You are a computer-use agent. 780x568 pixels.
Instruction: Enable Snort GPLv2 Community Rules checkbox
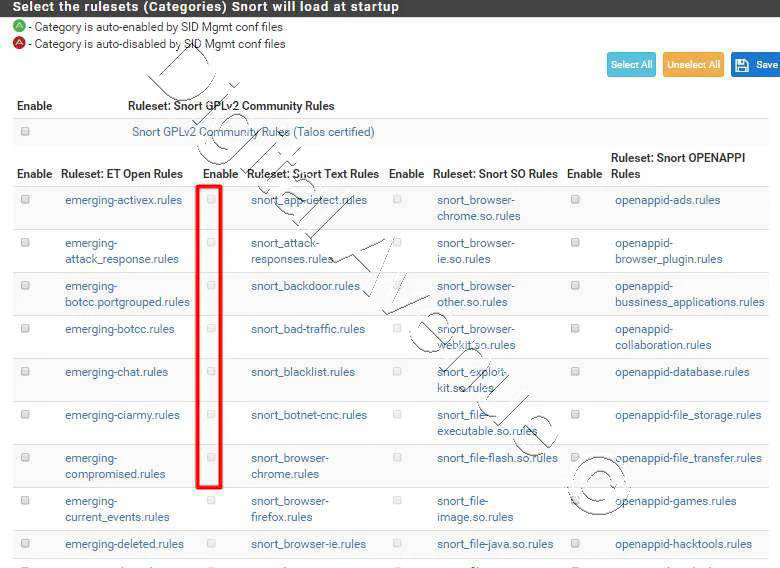tap(25, 131)
